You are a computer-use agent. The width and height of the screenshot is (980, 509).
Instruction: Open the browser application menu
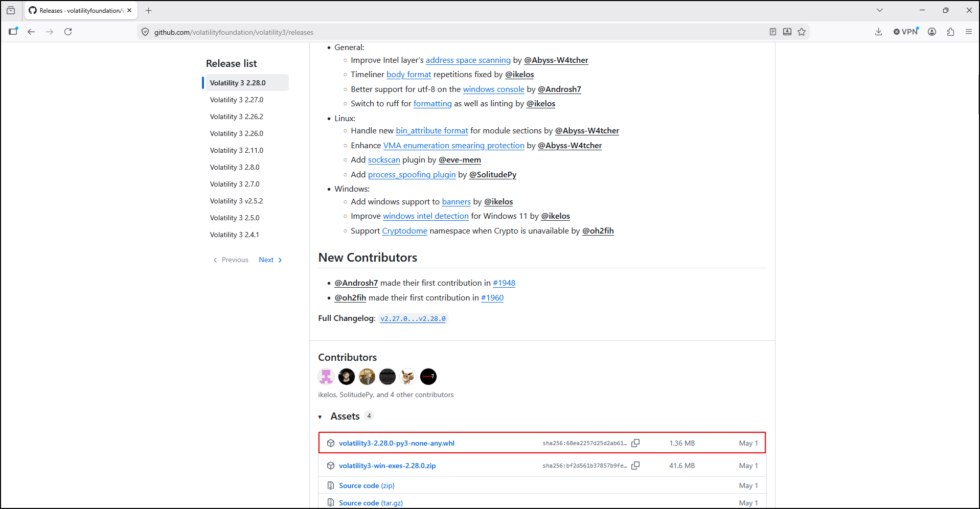click(969, 32)
